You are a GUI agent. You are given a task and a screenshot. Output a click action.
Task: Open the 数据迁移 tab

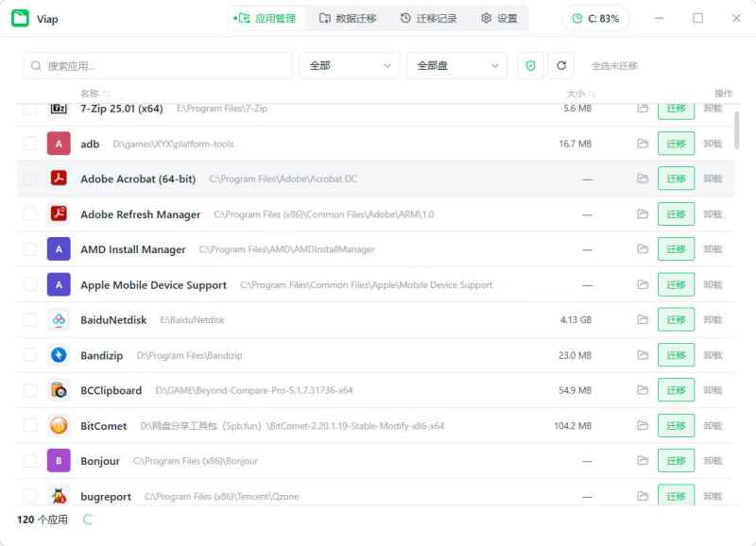coord(348,18)
